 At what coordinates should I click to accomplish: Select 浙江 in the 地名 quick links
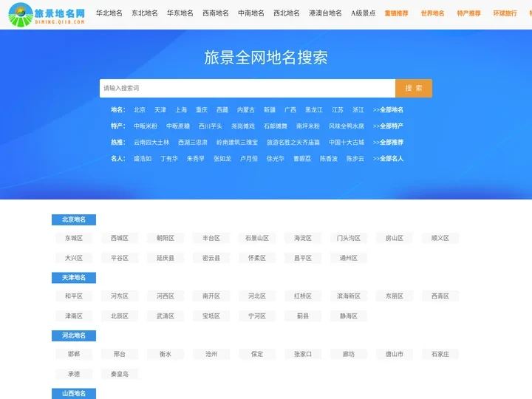[x=358, y=109]
